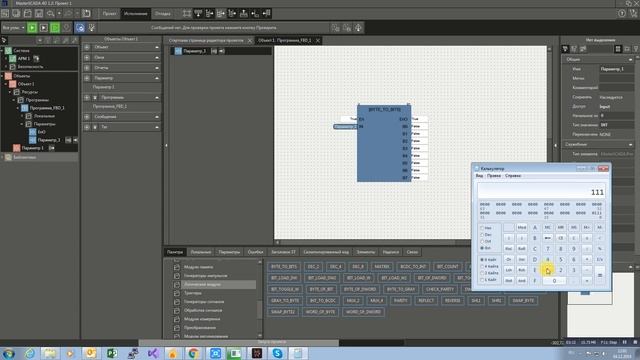This screenshot has height=360, width=640.
Task: Open Стартовая страница редактора проектов tab
Action: pos(206,40)
